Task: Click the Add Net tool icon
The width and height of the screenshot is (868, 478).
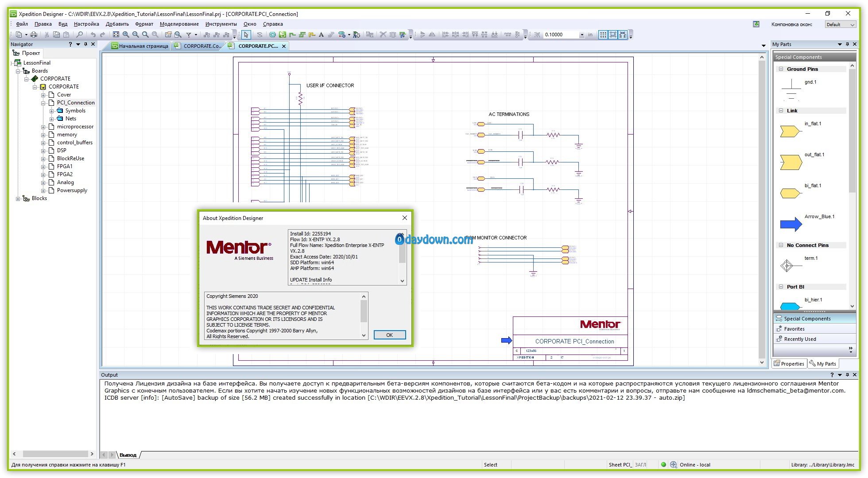Action: [x=292, y=35]
